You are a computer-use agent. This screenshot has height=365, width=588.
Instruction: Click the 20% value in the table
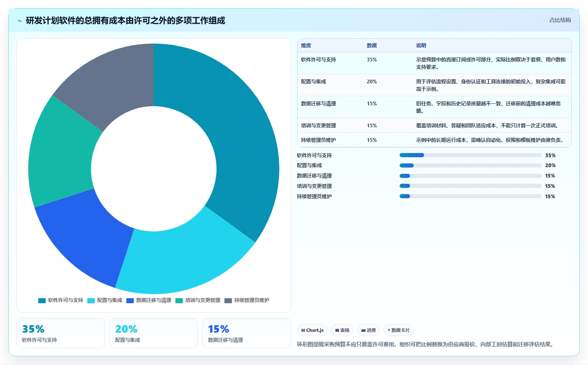tap(372, 82)
